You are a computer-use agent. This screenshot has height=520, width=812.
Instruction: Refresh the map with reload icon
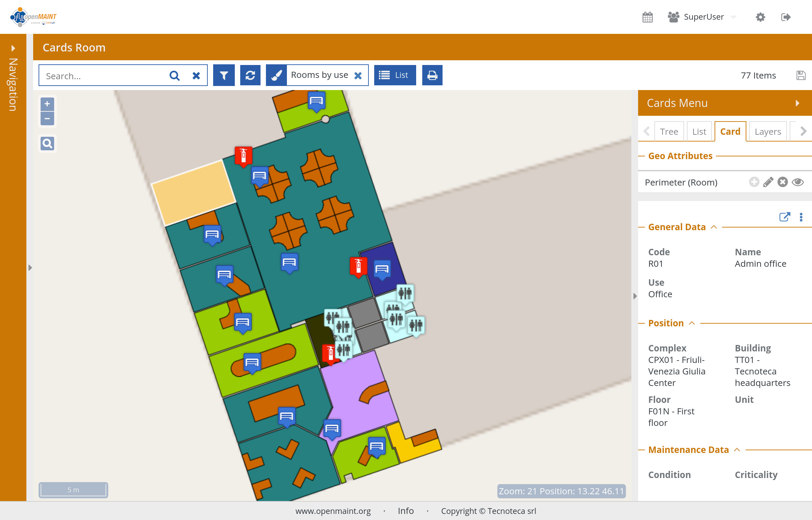click(250, 75)
